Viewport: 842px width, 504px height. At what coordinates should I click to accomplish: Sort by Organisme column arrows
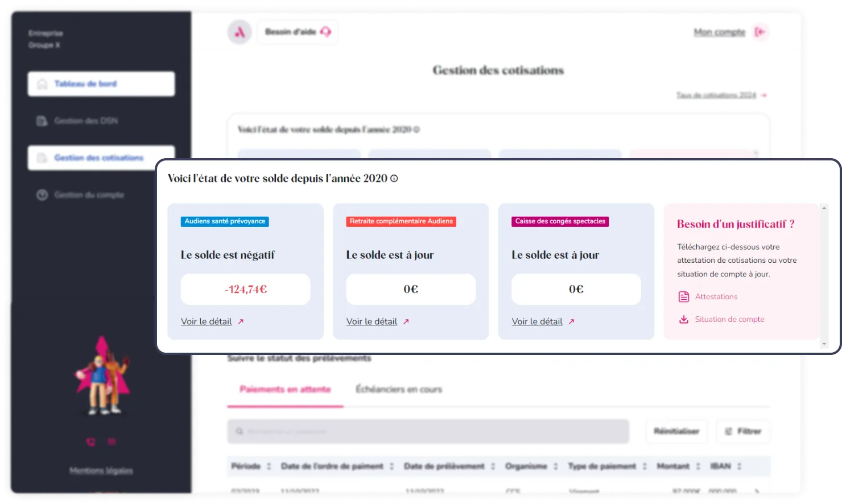click(556, 466)
